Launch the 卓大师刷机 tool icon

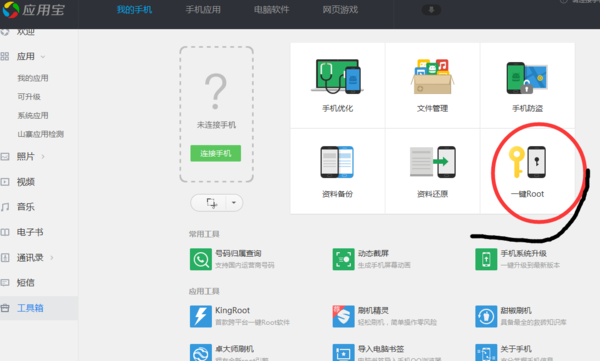[201, 353]
